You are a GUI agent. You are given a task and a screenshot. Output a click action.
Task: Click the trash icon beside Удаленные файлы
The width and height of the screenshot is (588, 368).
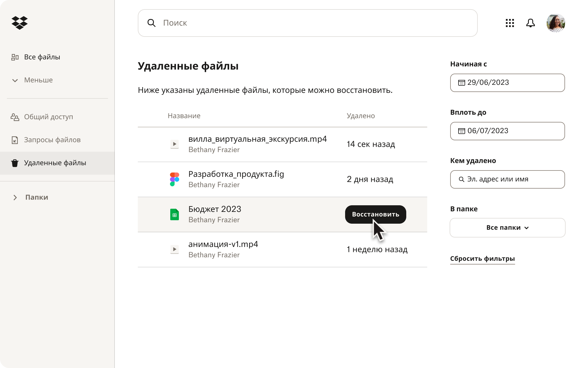(x=15, y=163)
